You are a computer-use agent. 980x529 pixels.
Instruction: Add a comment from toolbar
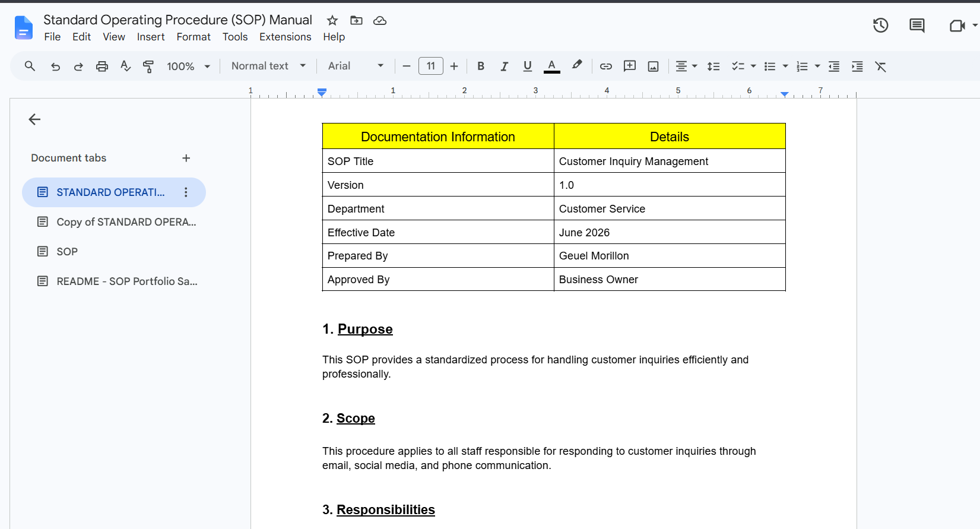(630, 66)
